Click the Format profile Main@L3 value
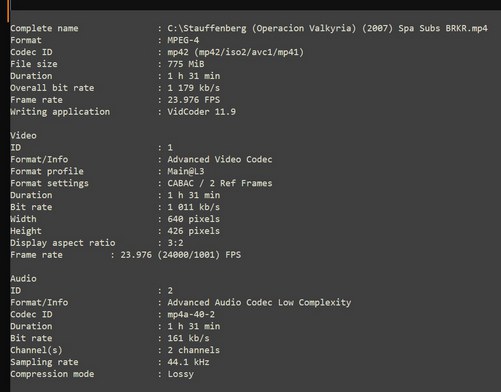The image size is (501, 392). click(x=186, y=171)
